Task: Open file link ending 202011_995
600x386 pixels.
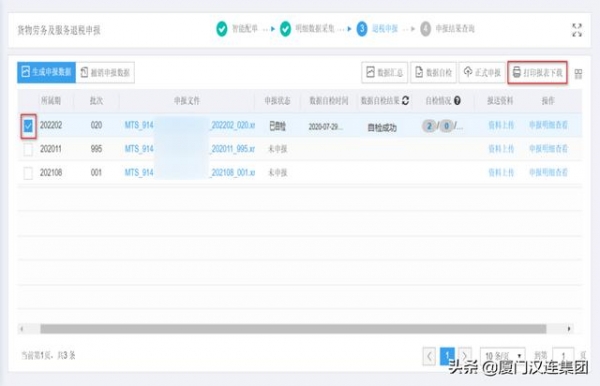Action: (190, 149)
